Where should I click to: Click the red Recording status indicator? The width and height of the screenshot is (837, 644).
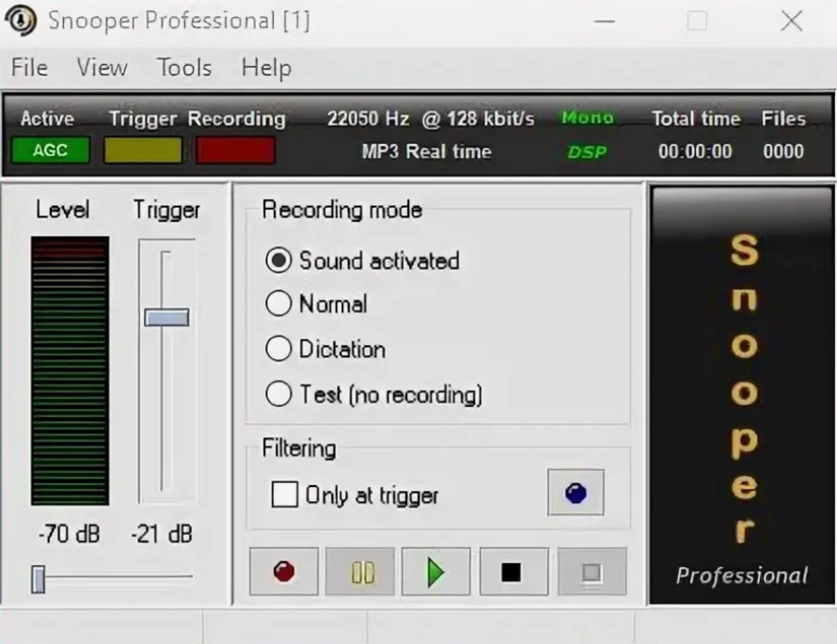click(x=235, y=150)
